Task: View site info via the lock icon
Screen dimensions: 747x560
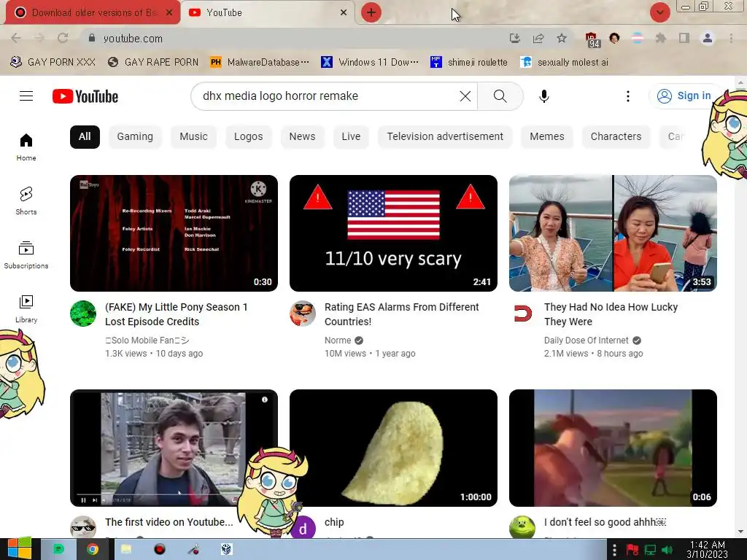Action: (x=92, y=38)
